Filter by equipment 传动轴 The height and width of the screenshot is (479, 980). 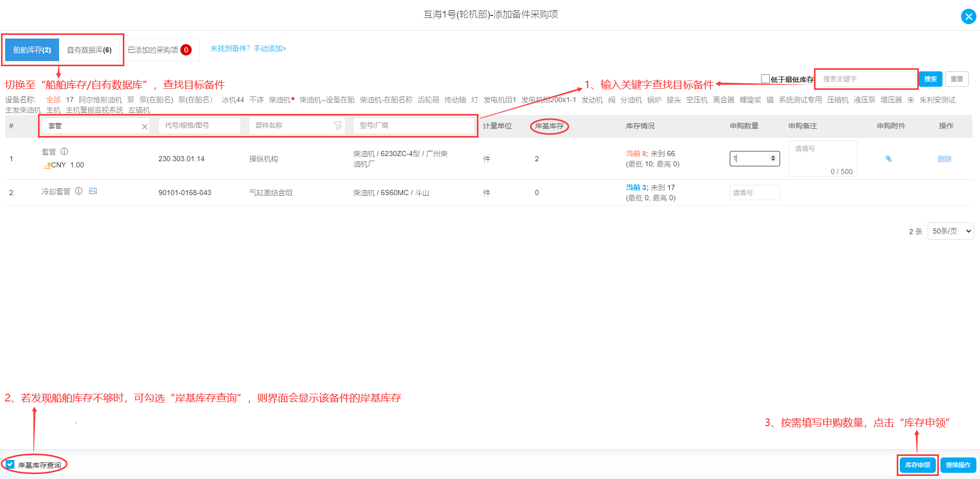(x=455, y=100)
